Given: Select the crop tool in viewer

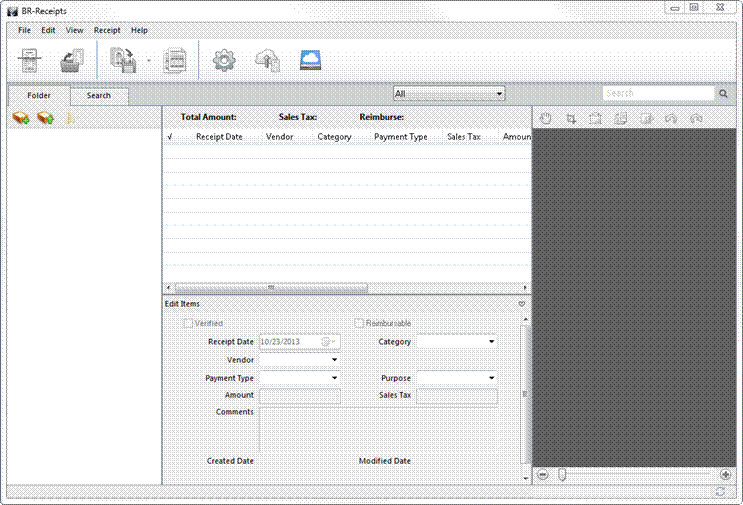Looking at the screenshot, I should [x=571, y=118].
